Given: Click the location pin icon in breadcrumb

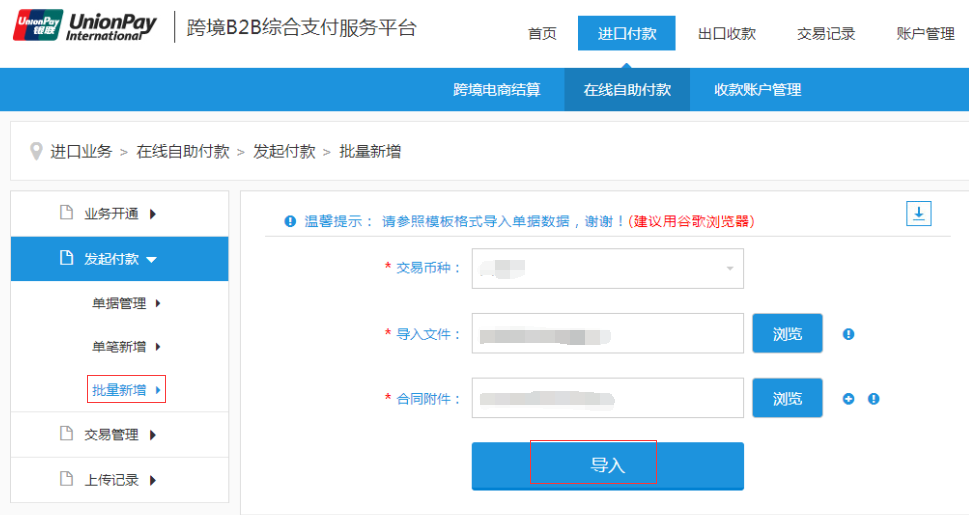Looking at the screenshot, I should click(x=36, y=151).
